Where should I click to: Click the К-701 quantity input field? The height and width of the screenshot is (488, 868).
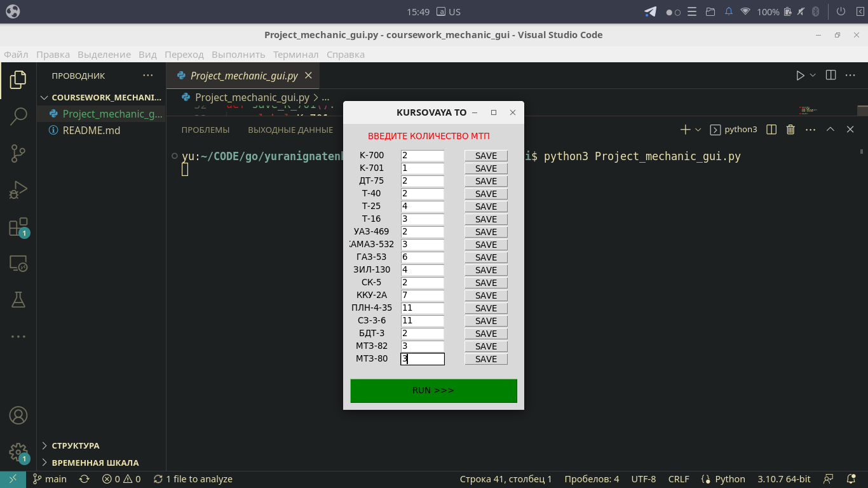click(x=423, y=168)
